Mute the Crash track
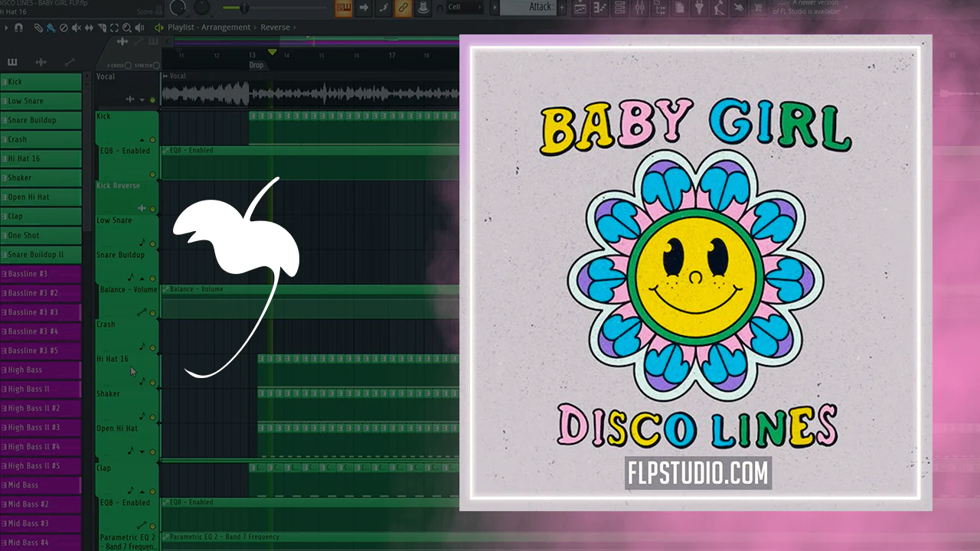 pyautogui.click(x=152, y=347)
